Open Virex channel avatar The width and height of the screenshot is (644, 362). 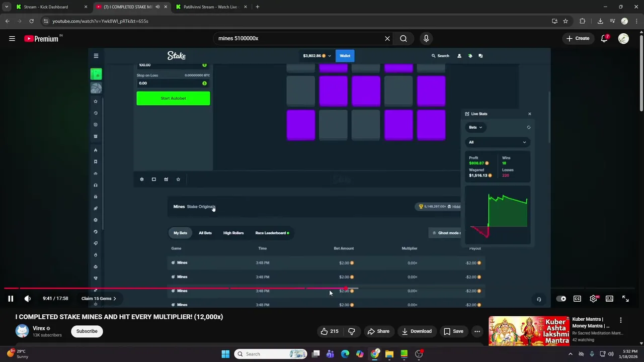tap(22, 331)
